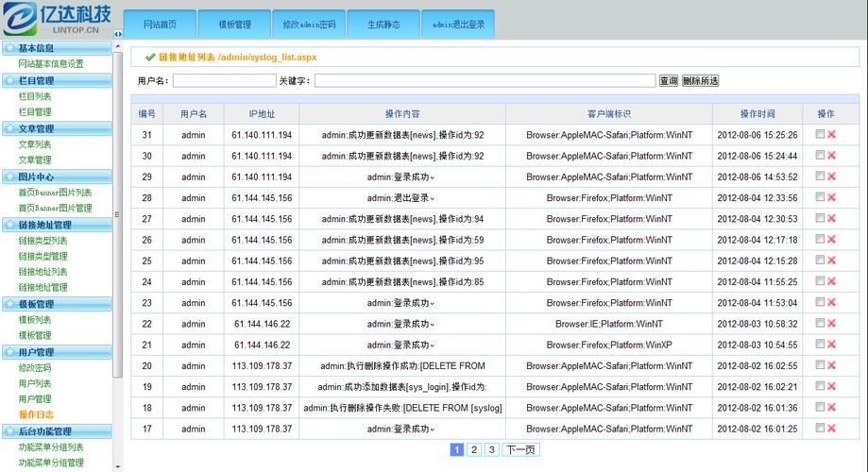Open 文章列表 in the sidebar
Image resolution: width=868 pixels, height=472 pixels.
35,143
